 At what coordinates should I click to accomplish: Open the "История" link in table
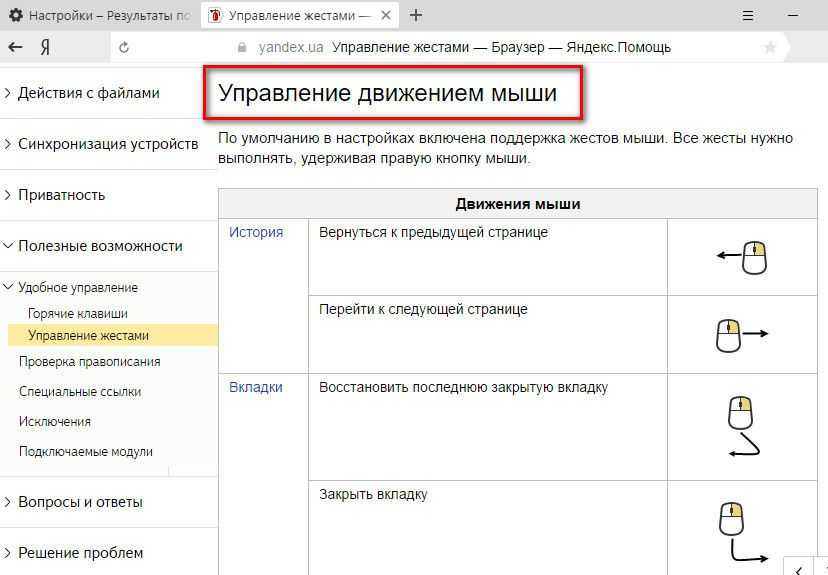pos(256,232)
